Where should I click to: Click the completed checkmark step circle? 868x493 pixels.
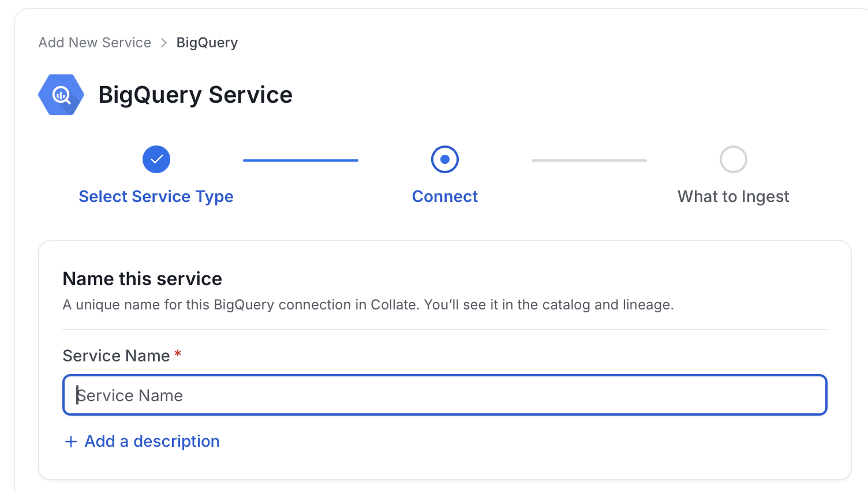click(156, 159)
